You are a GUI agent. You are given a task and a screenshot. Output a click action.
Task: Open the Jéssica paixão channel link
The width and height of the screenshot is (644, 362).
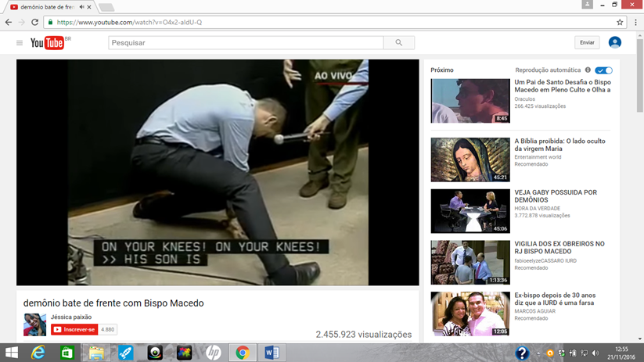pos(72,317)
